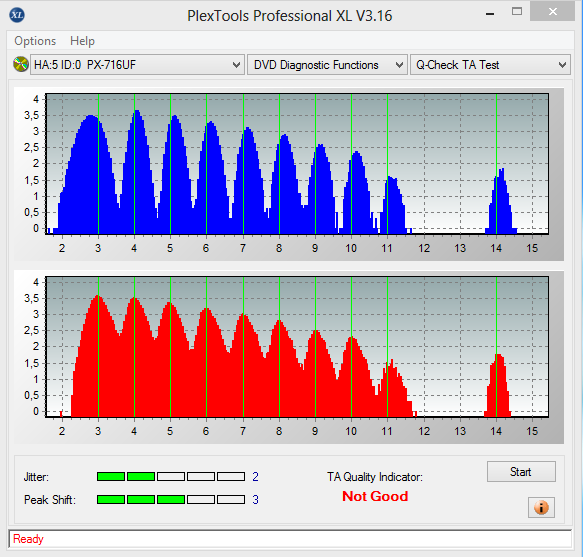
Task: Click the Jitter level bar indicator
Action: [171, 476]
